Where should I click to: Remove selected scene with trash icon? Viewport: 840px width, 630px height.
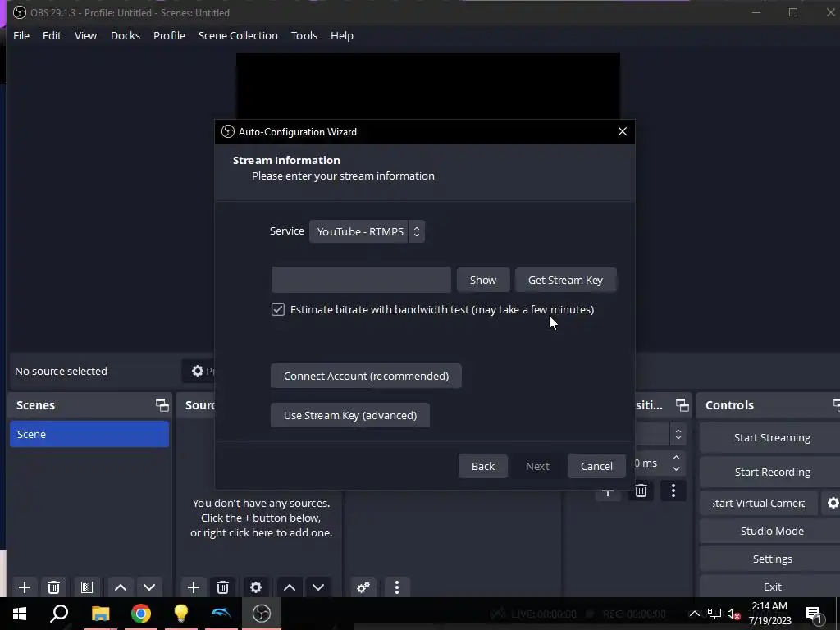(x=53, y=587)
